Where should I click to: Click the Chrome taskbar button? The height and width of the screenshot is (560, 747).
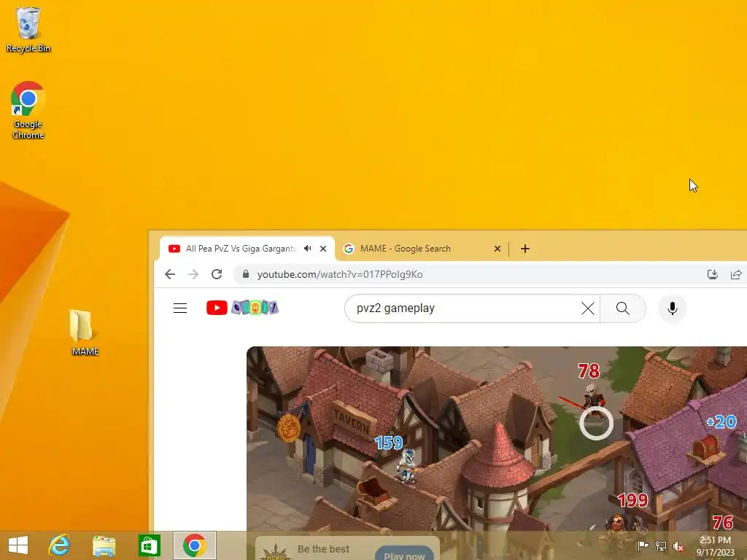tap(194, 545)
